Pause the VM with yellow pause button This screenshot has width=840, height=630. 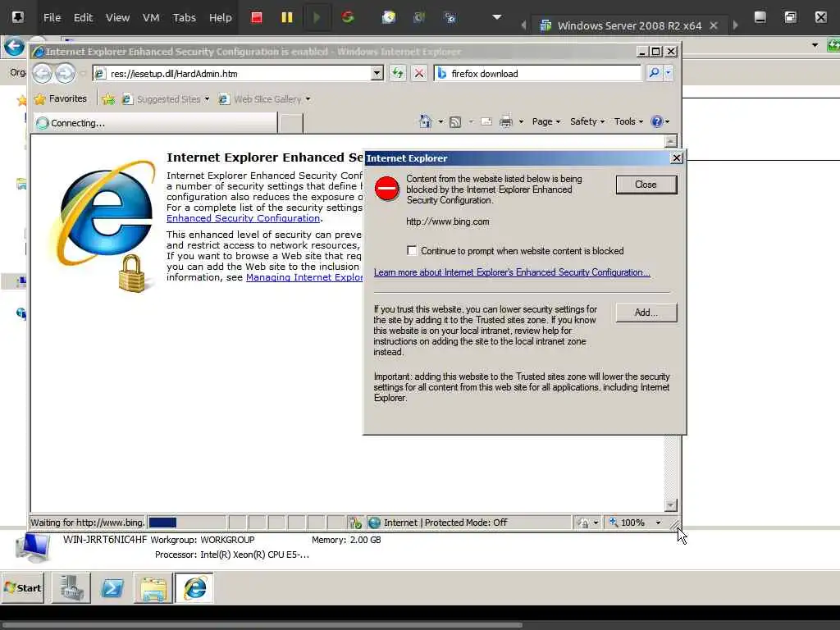coord(287,18)
